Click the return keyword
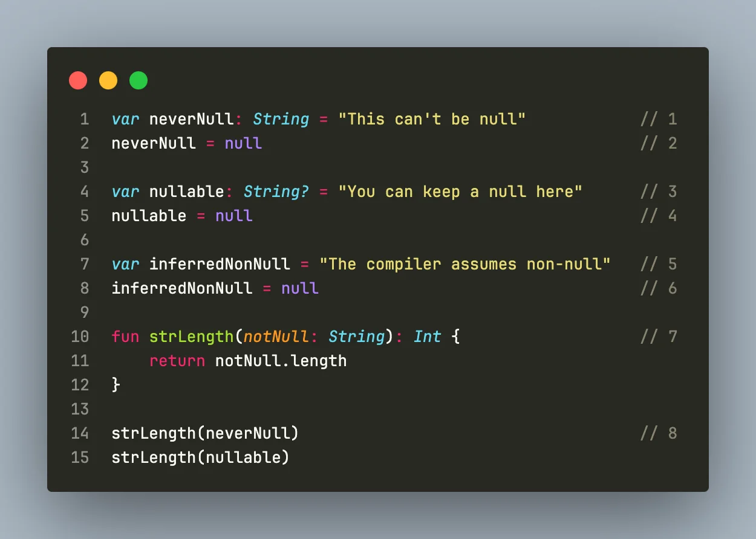 pos(177,361)
